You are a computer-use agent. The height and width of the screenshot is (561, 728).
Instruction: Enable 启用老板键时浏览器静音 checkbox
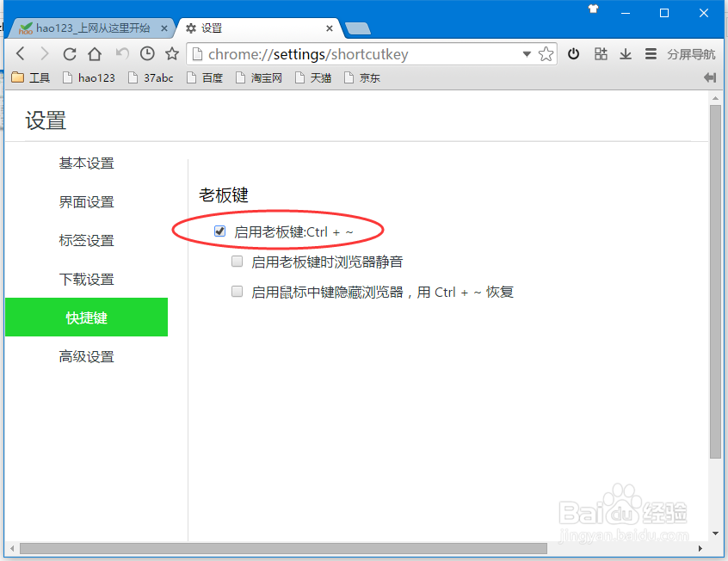[x=238, y=262]
